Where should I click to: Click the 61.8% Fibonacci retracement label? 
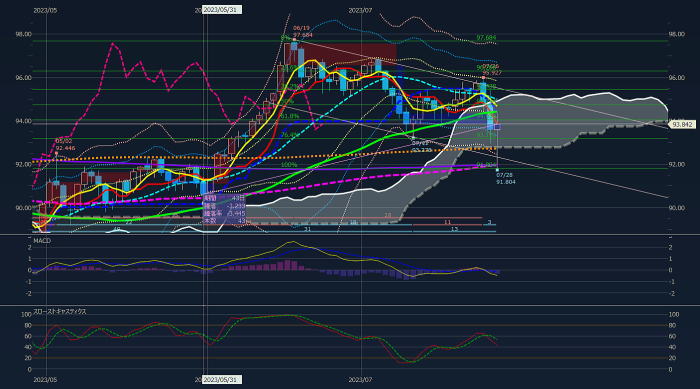[x=289, y=116]
